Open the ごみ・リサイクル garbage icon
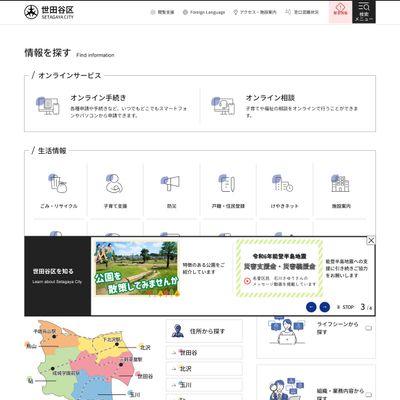The width and height of the screenshot is (400, 400). coord(59,184)
